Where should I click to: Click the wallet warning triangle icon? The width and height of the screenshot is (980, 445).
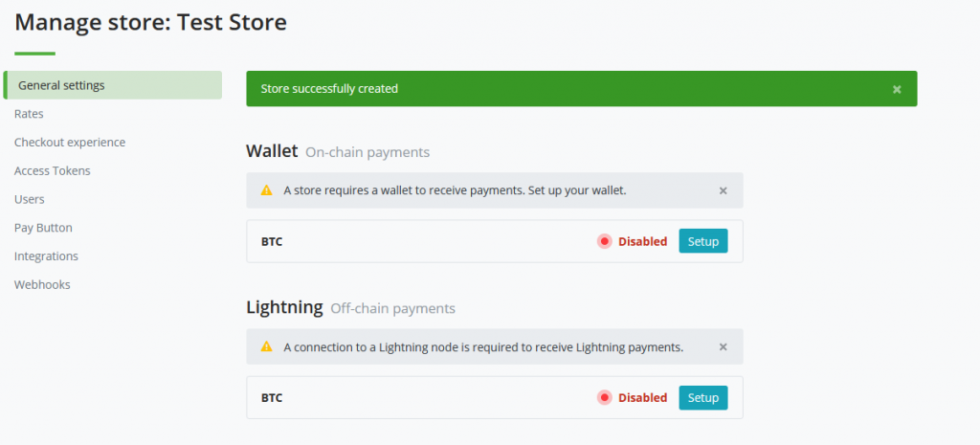click(x=267, y=190)
